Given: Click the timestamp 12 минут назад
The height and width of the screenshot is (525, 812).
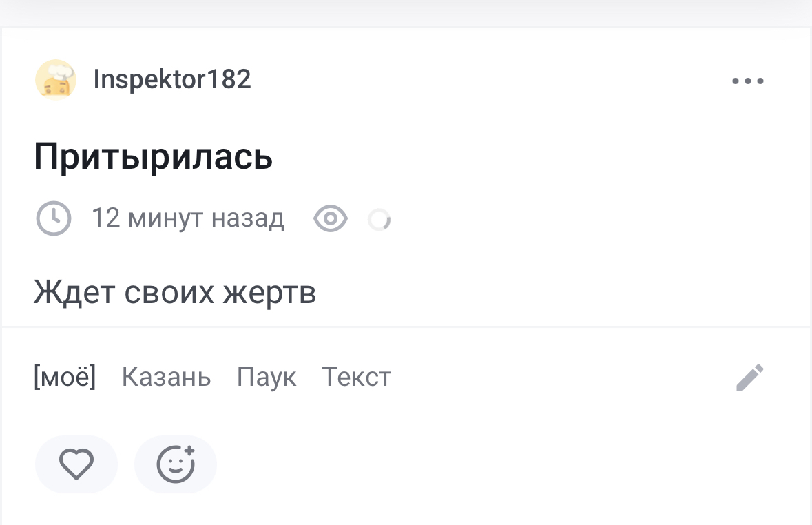Looking at the screenshot, I should (187, 218).
